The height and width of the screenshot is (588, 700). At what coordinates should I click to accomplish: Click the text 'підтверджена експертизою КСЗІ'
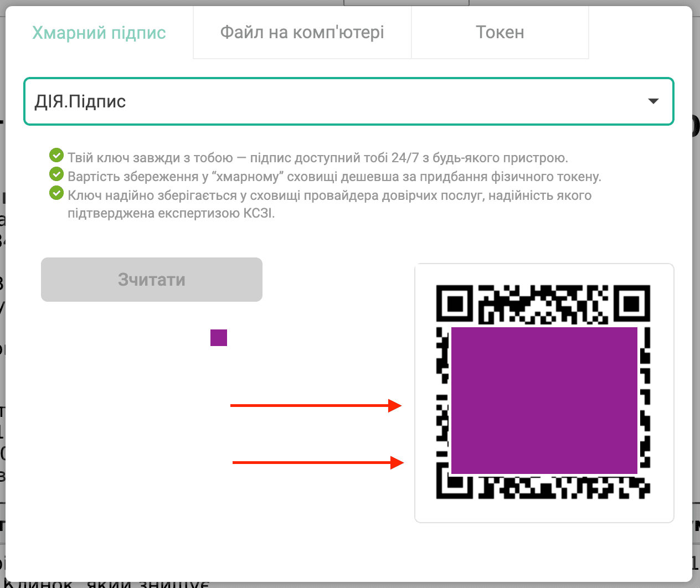pyautogui.click(x=171, y=213)
